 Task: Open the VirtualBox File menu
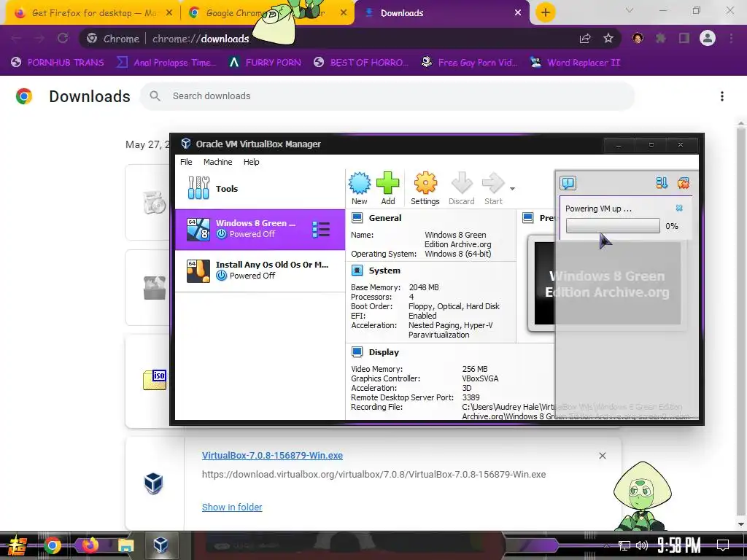pyautogui.click(x=186, y=162)
